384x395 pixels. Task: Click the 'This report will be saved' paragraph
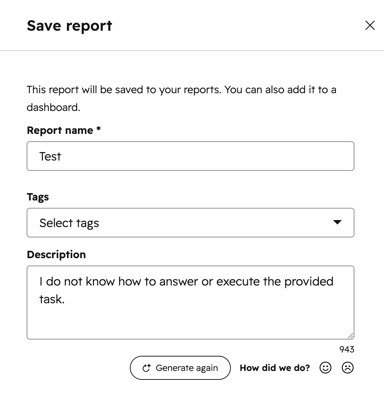tap(181, 98)
